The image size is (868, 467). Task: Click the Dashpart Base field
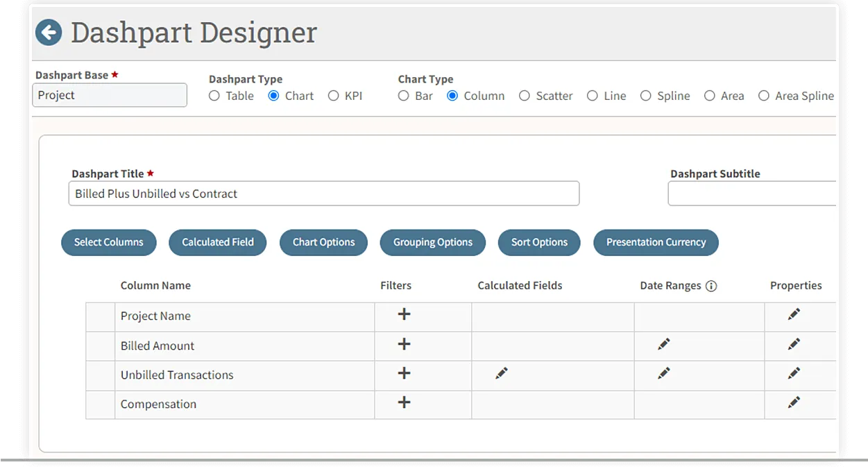point(110,95)
